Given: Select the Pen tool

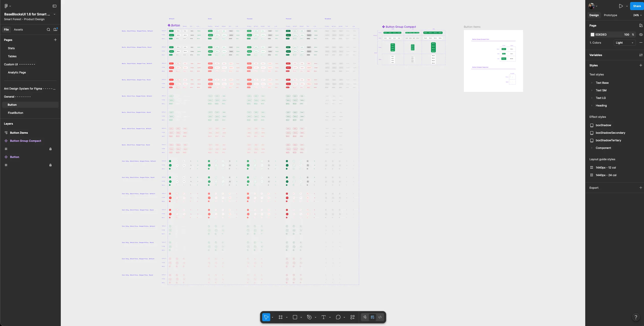Looking at the screenshot, I should [309, 317].
